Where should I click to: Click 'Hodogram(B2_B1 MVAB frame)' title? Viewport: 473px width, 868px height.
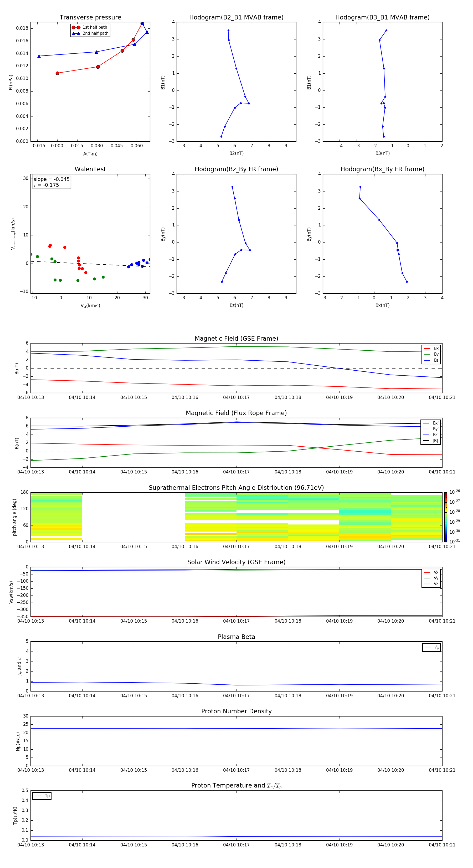(236, 18)
